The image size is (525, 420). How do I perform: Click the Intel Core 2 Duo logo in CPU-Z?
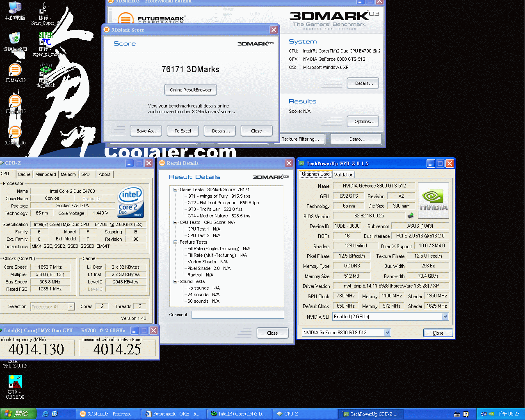coord(131,201)
